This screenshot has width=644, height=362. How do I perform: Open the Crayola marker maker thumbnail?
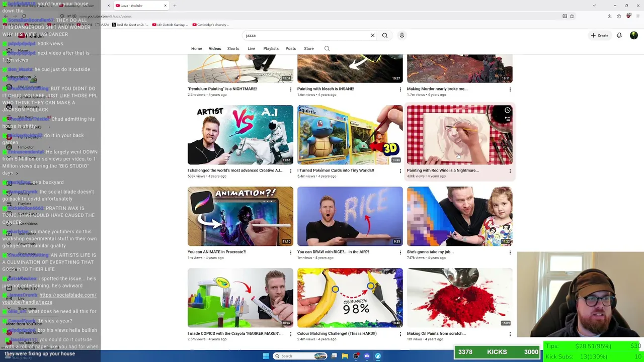[x=240, y=298]
